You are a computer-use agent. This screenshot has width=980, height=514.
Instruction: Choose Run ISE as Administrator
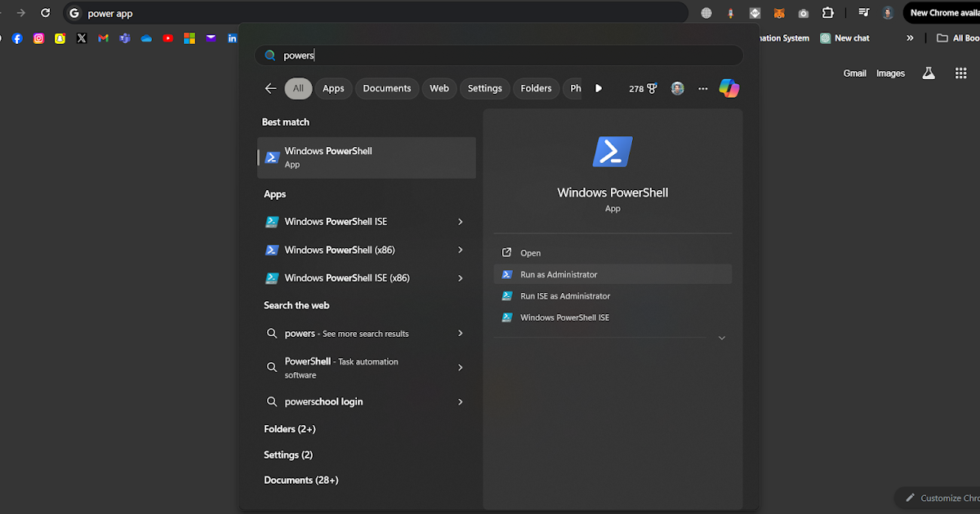[x=612, y=296]
